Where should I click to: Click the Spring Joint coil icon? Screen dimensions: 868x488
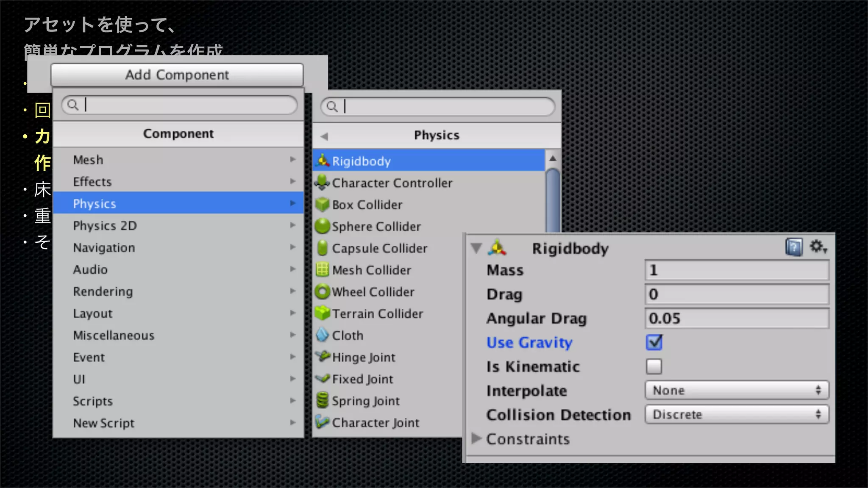(322, 400)
